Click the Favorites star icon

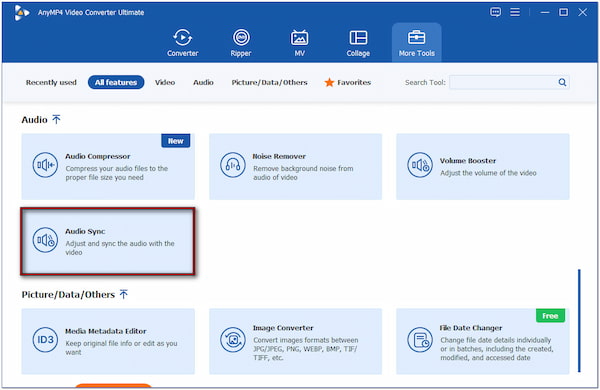(x=329, y=82)
